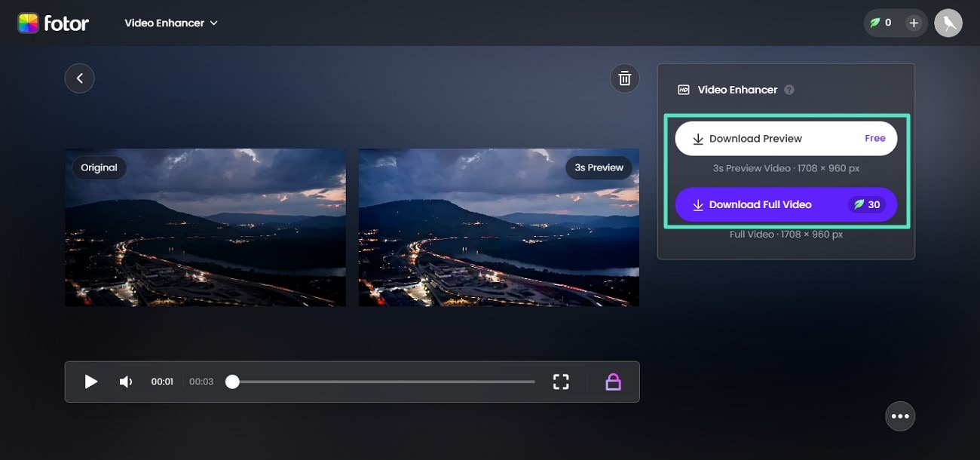Open your profile avatar menu
The height and width of the screenshot is (460, 980).
click(x=948, y=23)
